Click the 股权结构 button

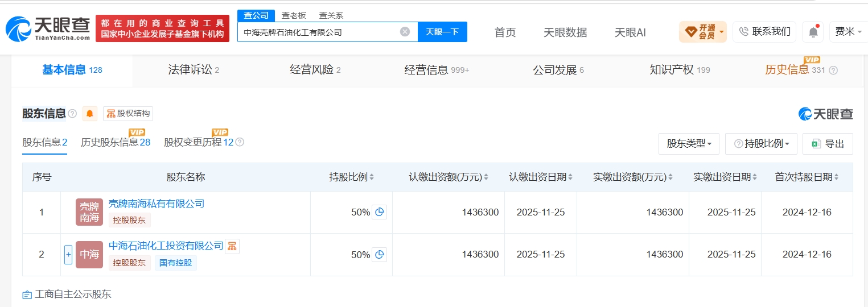[128, 114]
